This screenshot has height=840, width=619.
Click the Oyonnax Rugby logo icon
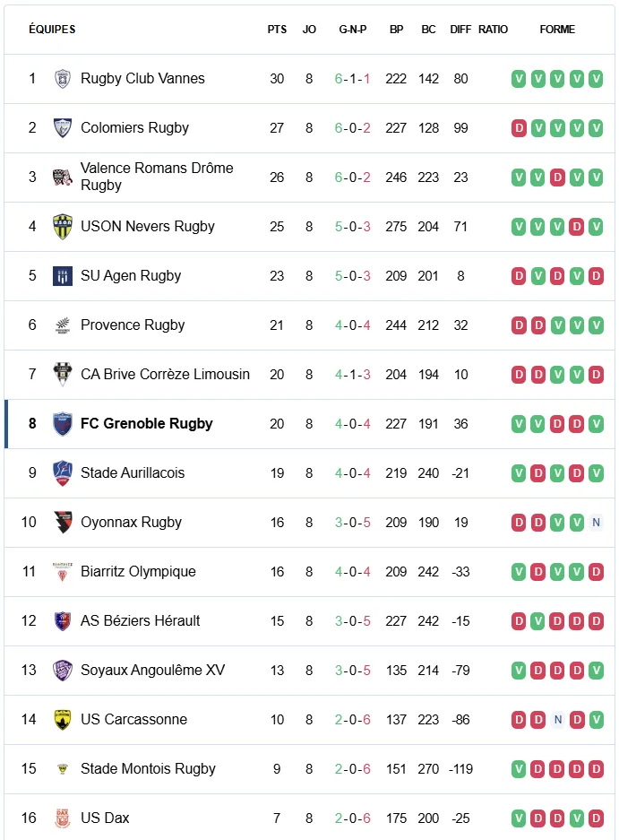[62, 523]
